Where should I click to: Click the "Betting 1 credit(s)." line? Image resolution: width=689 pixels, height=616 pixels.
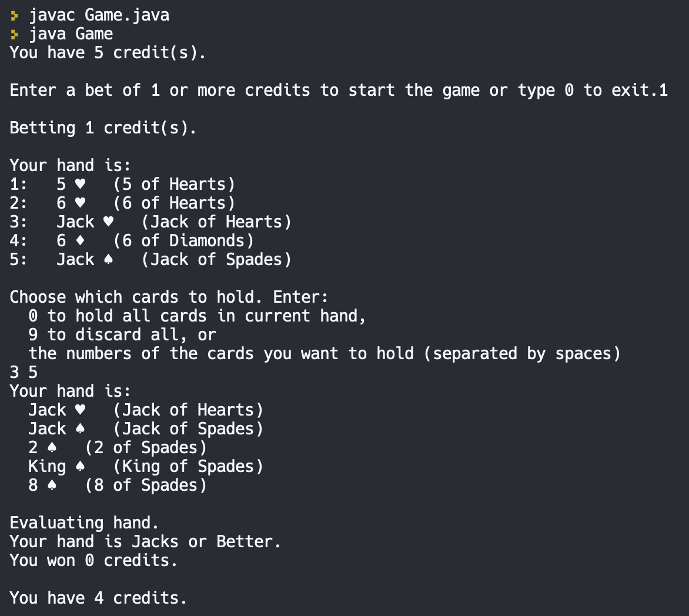103,128
